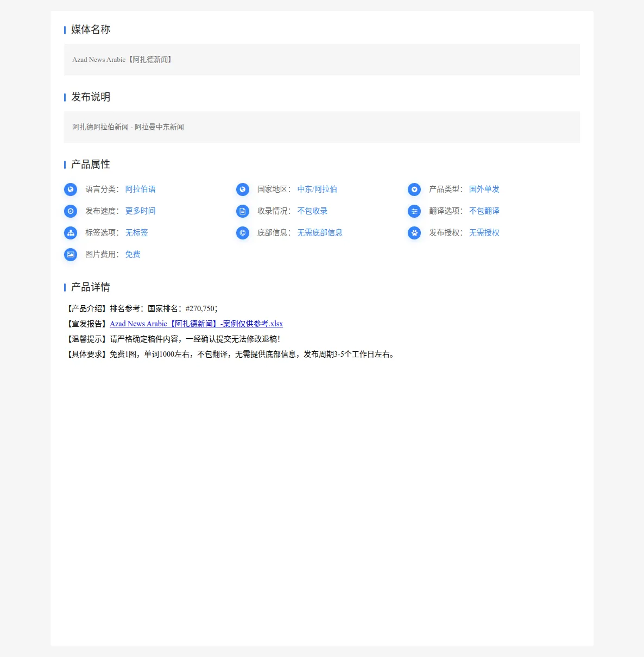Click the paw icon beside 发布授权
This screenshot has height=657, width=644.
pos(414,233)
